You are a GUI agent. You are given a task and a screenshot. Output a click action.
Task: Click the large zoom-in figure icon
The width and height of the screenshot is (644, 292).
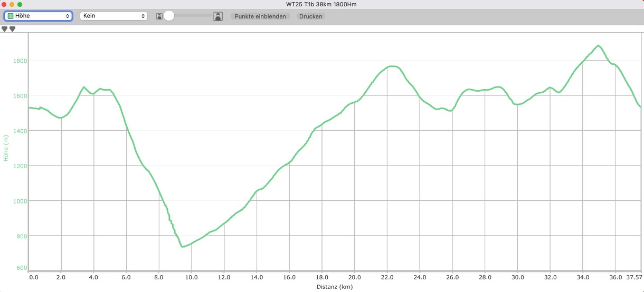click(x=217, y=16)
